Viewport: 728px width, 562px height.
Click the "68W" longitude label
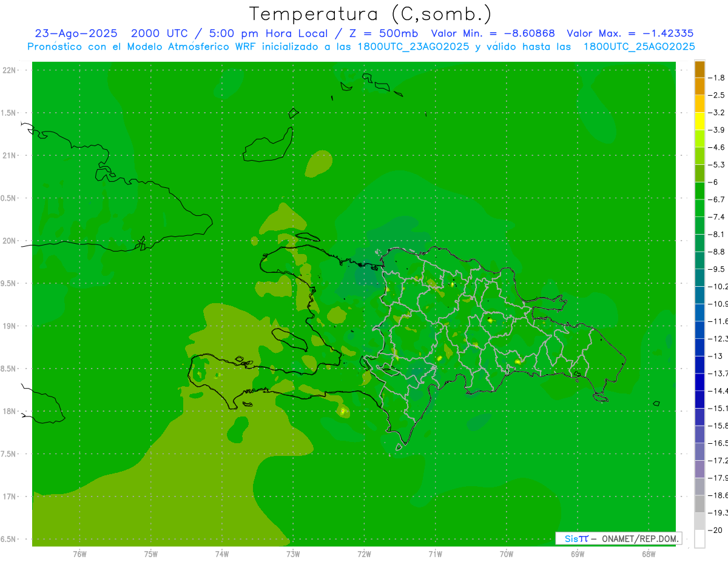[x=649, y=554]
